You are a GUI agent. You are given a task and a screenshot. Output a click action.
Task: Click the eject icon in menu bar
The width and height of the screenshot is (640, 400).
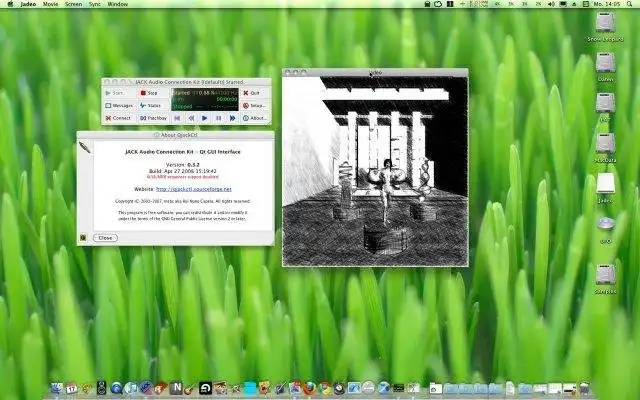[x=574, y=4]
